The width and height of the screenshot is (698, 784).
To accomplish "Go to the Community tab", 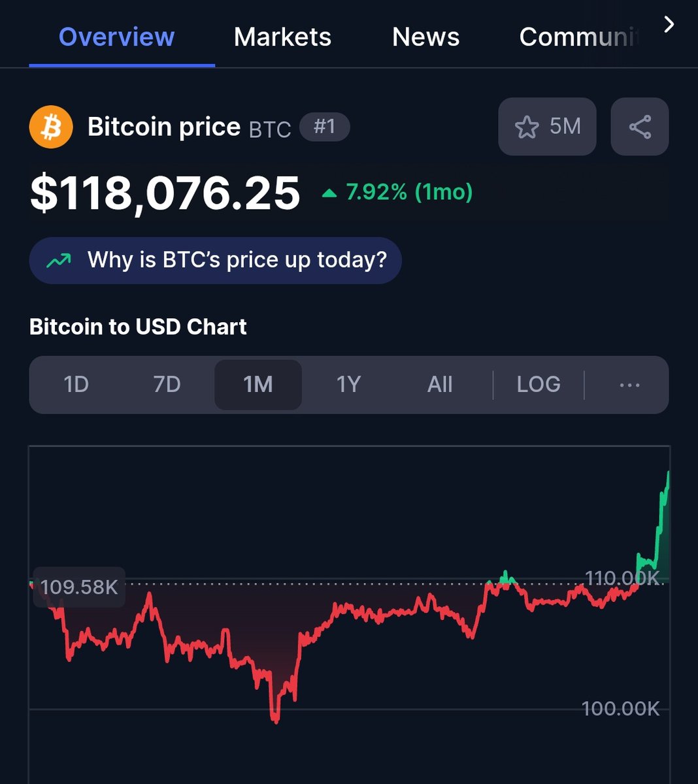I will [x=578, y=37].
